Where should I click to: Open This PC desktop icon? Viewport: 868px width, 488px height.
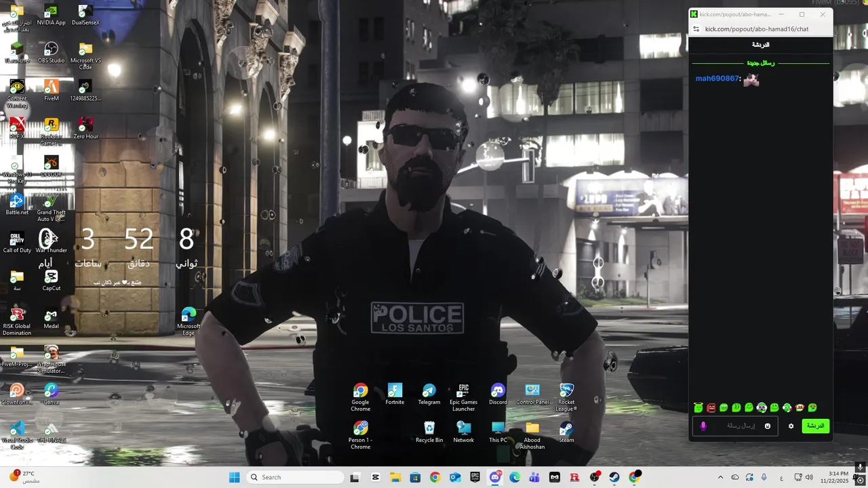[498, 432]
